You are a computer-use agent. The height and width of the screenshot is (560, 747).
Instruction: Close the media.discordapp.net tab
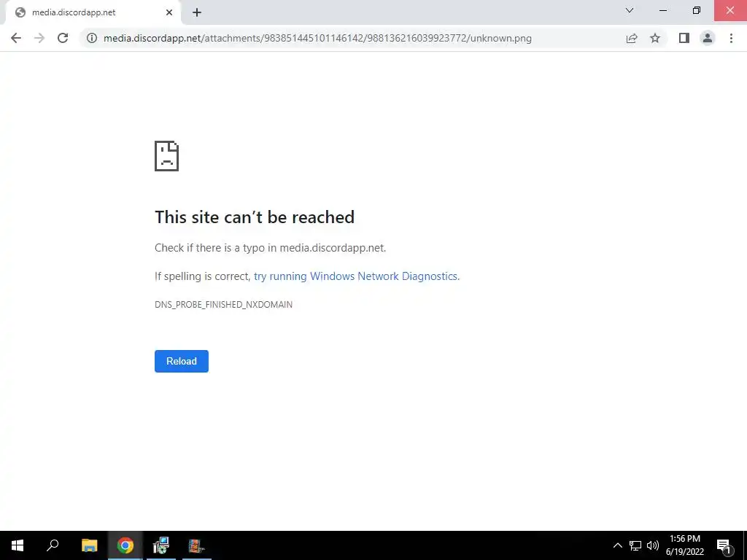169,13
